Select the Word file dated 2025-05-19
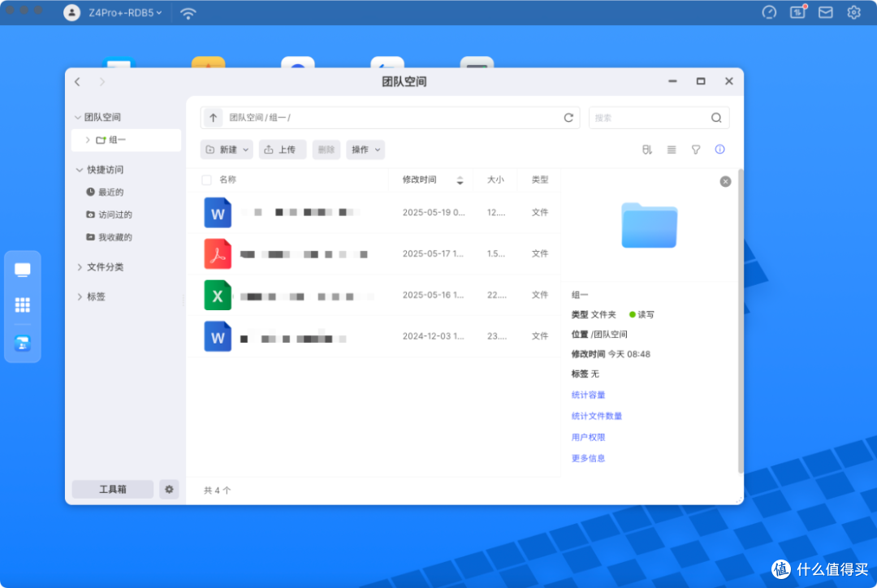877x588 pixels. [x=373, y=213]
